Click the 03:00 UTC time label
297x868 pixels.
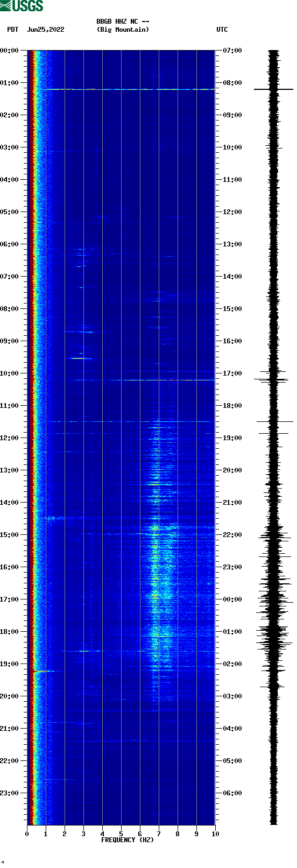click(x=232, y=696)
